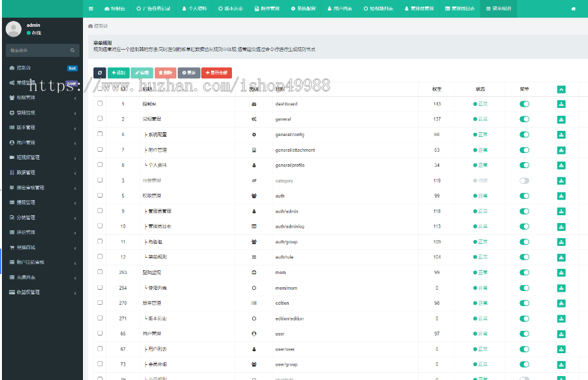Expand the 评论管理 sidebar menu via its chevron
This screenshot has height=380, width=588.
point(75,233)
